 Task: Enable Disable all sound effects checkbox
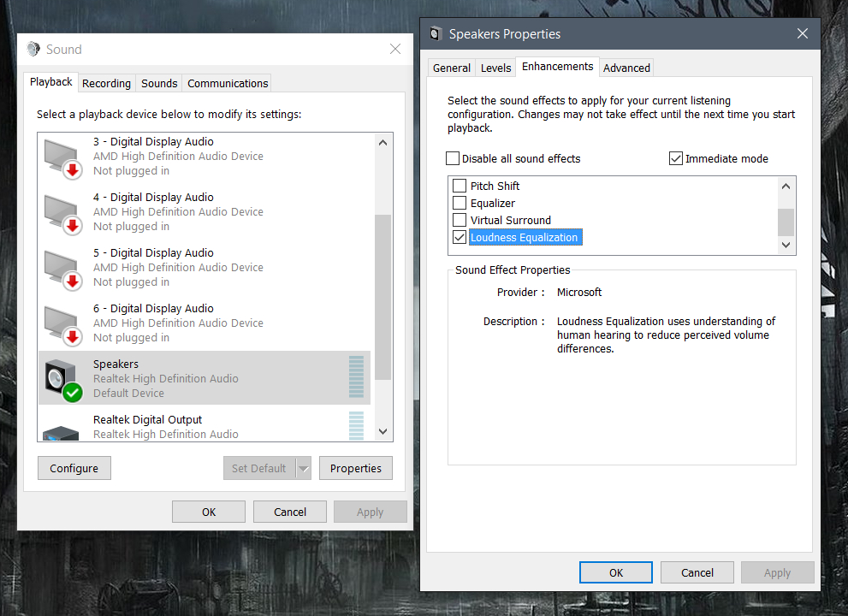point(453,158)
